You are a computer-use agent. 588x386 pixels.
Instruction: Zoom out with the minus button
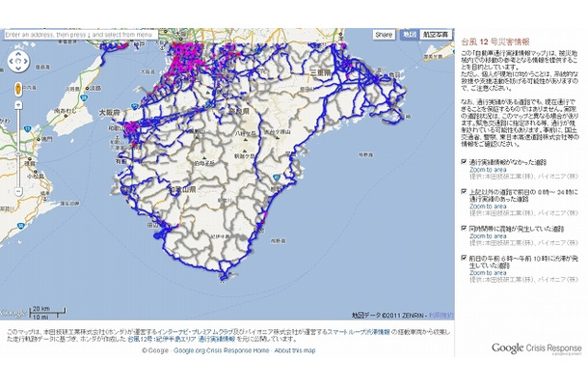click(x=18, y=191)
